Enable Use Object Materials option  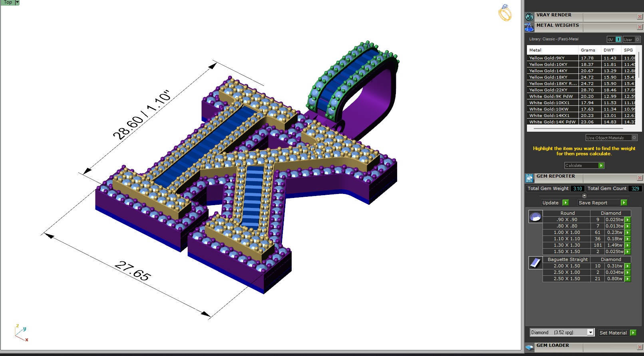point(611,138)
